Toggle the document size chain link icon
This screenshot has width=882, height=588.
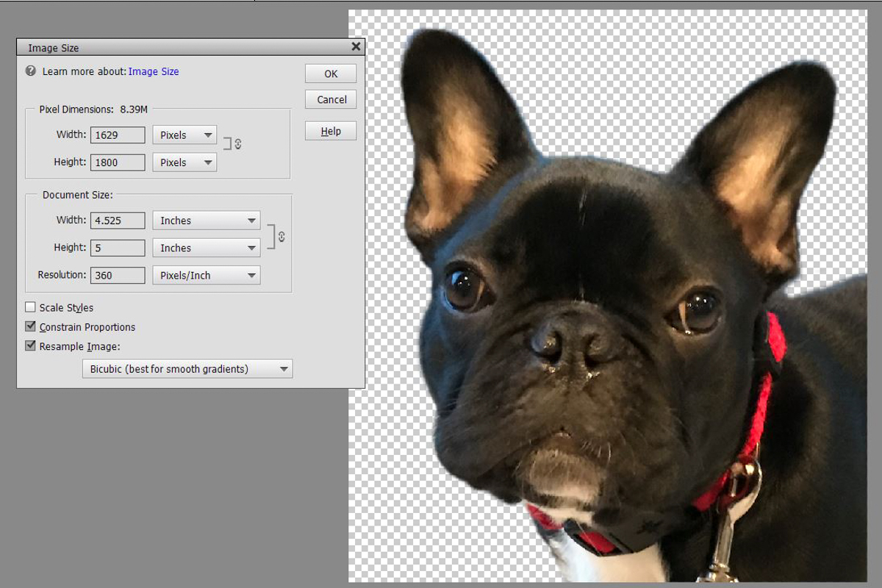click(x=282, y=237)
